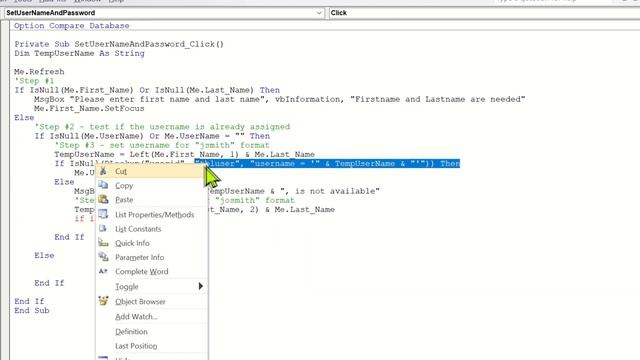Click the Complete Word icon
640x360 pixels.
(x=103, y=271)
